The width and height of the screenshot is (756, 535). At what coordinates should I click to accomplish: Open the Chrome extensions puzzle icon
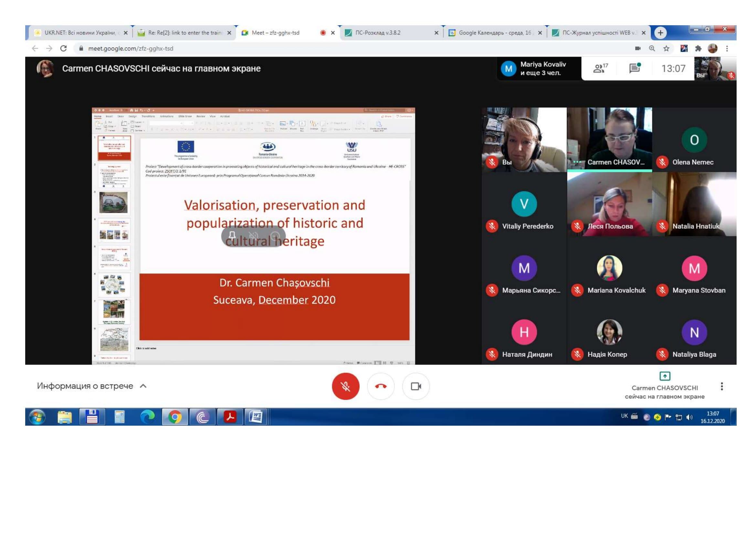click(x=698, y=49)
